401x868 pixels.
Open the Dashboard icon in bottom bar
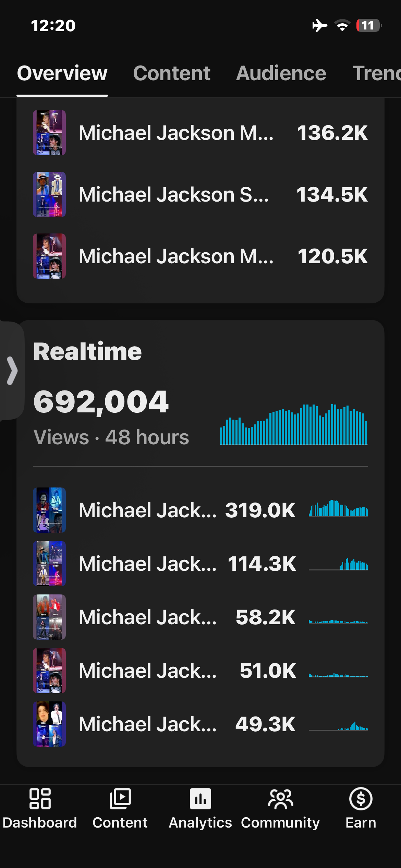click(x=40, y=799)
